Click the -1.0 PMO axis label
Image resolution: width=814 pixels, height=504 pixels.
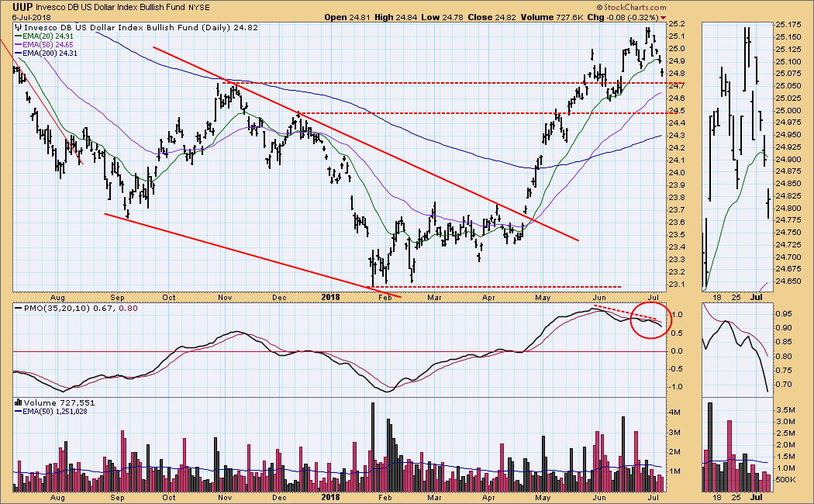(675, 387)
